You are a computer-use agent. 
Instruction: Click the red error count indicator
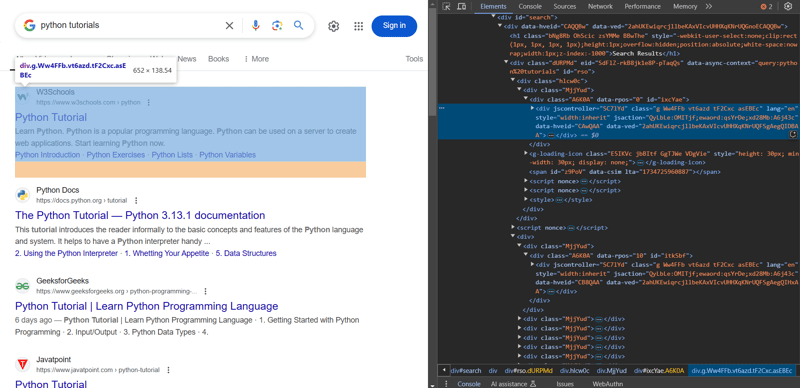pyautogui.click(x=767, y=7)
